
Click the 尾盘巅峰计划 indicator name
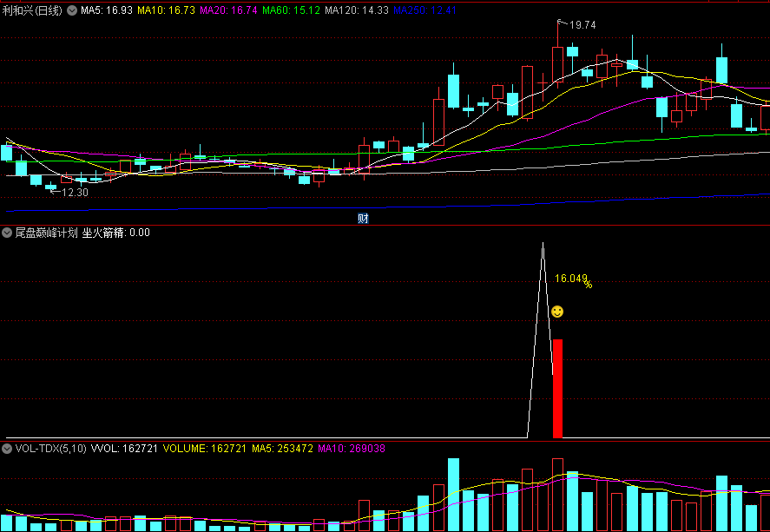point(47,233)
